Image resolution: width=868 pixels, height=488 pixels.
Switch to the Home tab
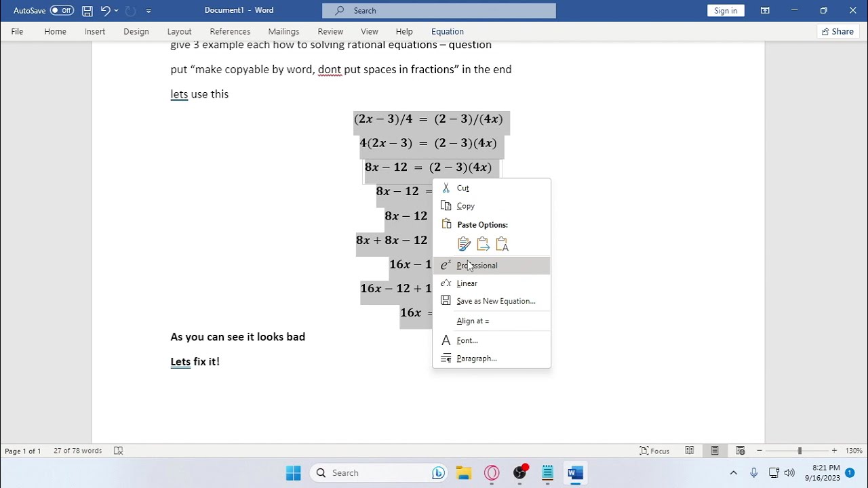pyautogui.click(x=55, y=31)
